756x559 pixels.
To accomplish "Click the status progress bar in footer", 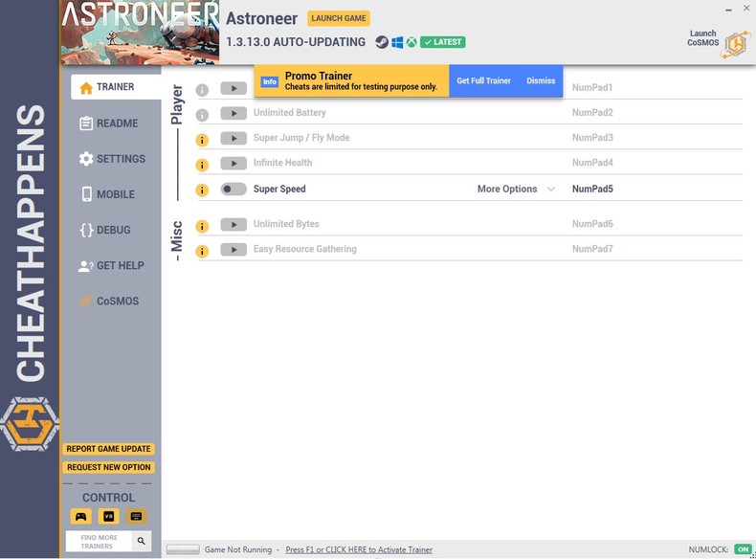I will pos(183,549).
